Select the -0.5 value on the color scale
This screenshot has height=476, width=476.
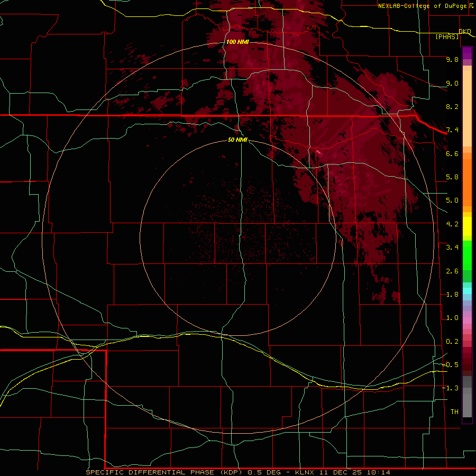click(x=451, y=364)
